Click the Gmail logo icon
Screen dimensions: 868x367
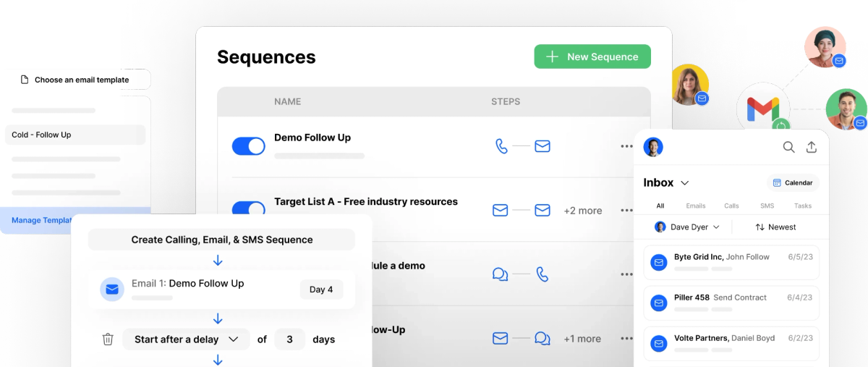(763, 109)
